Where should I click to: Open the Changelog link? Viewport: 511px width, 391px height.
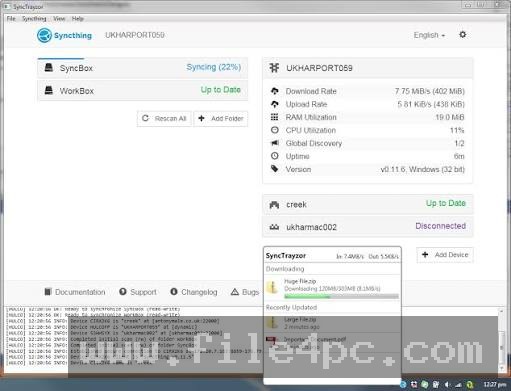tap(194, 292)
